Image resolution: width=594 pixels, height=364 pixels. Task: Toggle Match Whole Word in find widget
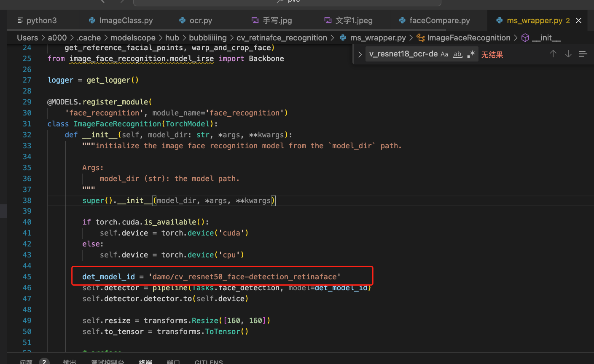click(x=457, y=54)
